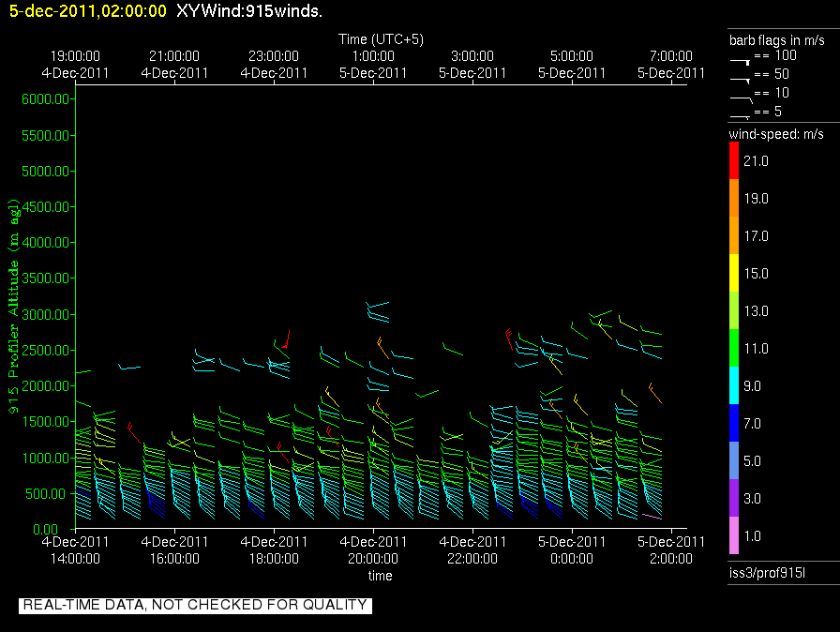Select the pink 1.0 color band
This screenshot has width=840, height=632.
[x=734, y=535]
